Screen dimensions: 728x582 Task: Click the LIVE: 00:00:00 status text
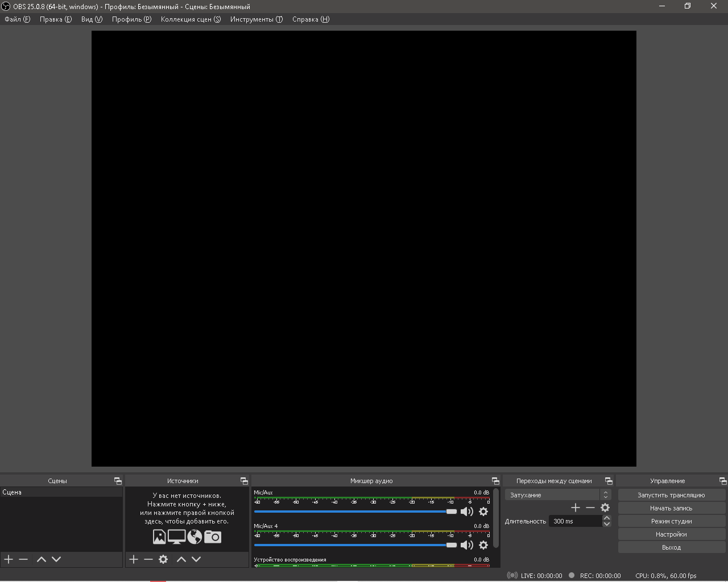[541, 576]
